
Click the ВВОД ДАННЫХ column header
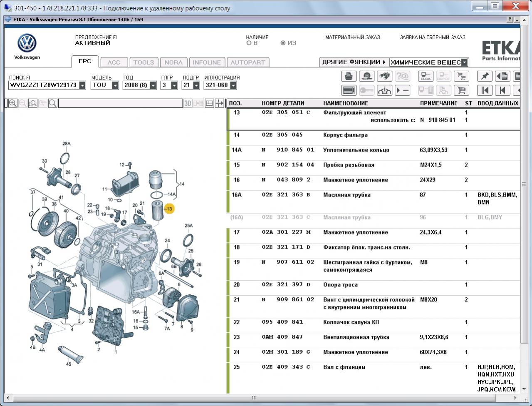click(x=498, y=103)
